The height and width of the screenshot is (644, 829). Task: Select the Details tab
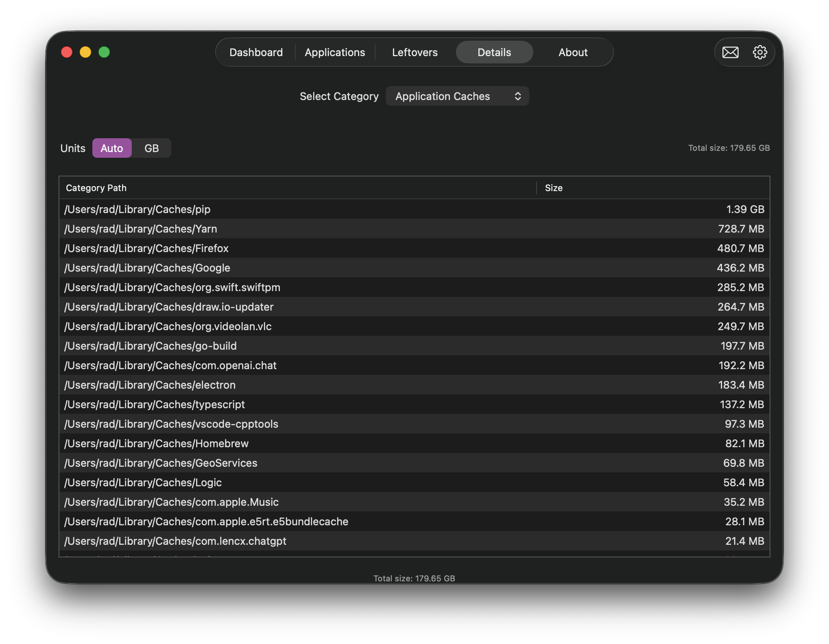(x=494, y=52)
